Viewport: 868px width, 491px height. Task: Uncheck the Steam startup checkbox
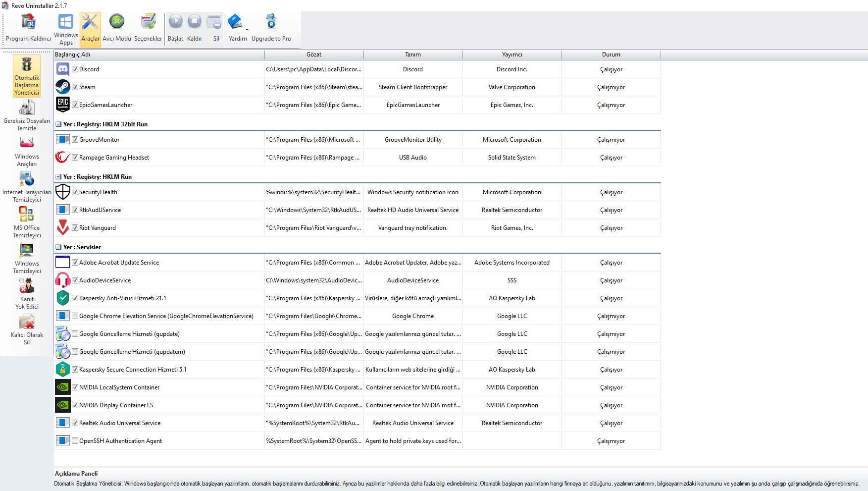point(75,87)
